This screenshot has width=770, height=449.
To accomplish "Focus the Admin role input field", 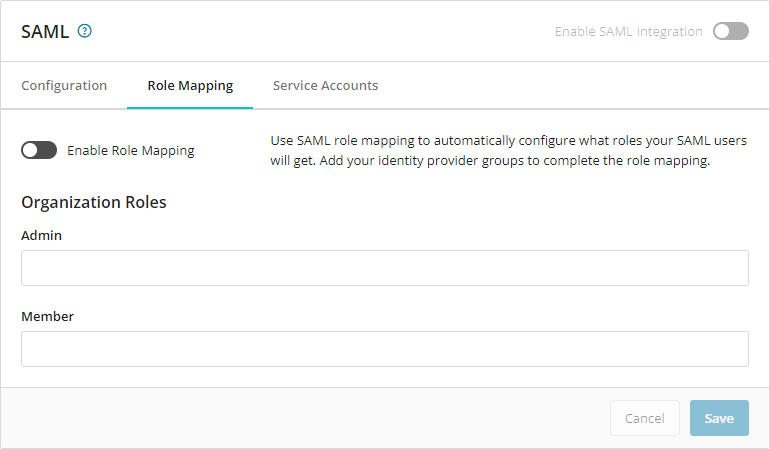I will click(x=384, y=268).
